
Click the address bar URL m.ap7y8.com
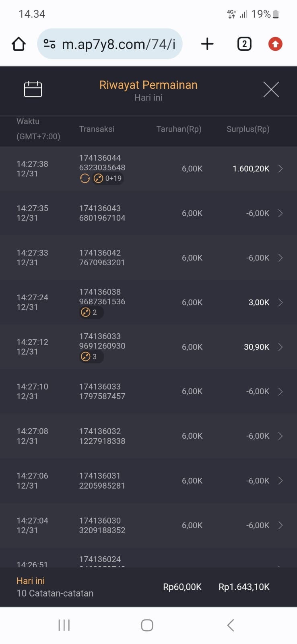[118, 44]
